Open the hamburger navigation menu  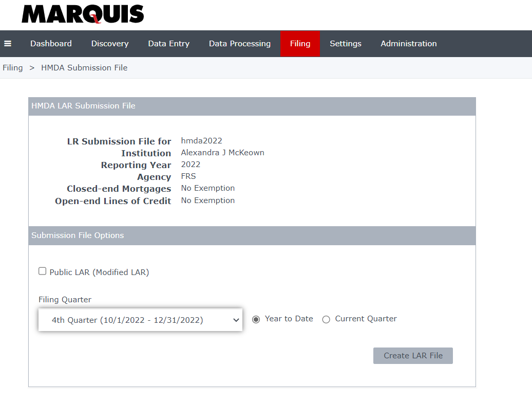point(8,44)
